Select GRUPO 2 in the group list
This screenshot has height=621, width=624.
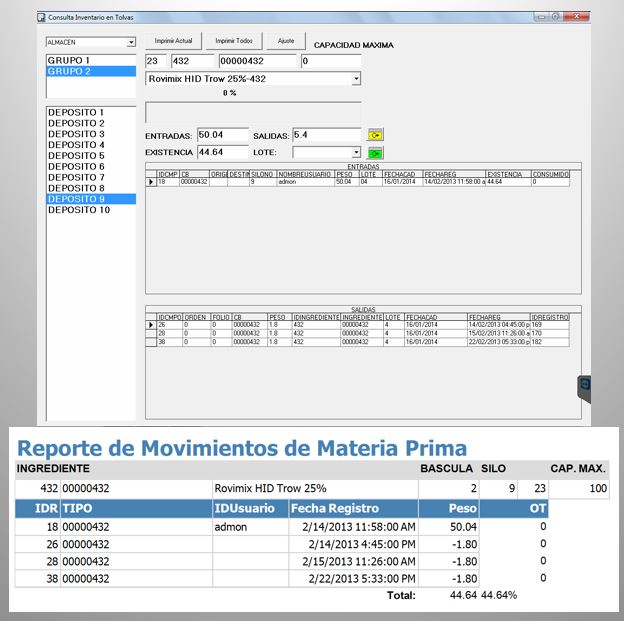[x=91, y=71]
